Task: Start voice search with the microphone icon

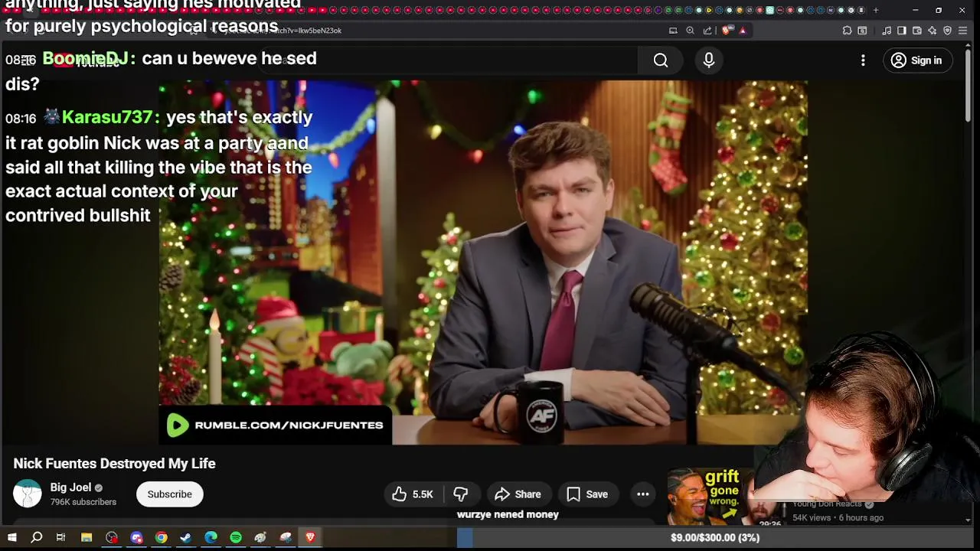Action: pos(709,60)
